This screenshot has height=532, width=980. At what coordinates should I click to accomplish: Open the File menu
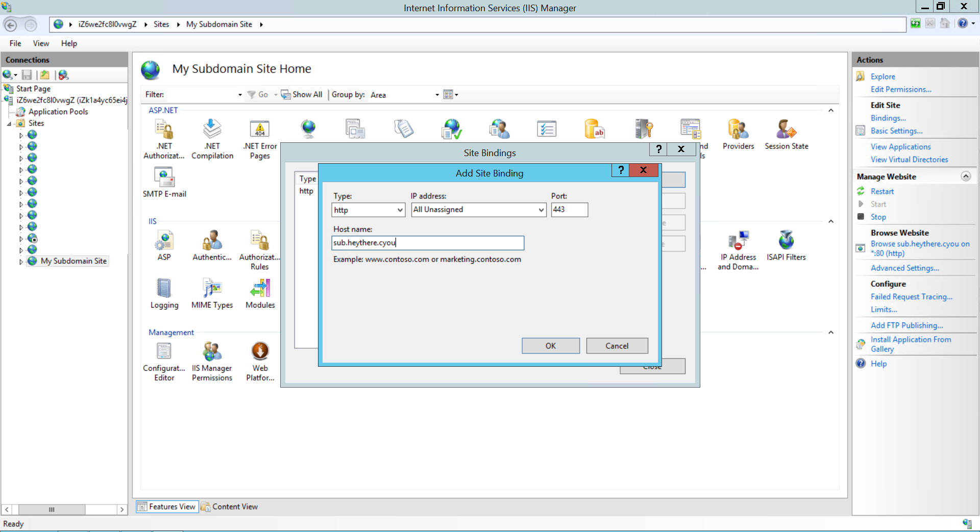[15, 44]
